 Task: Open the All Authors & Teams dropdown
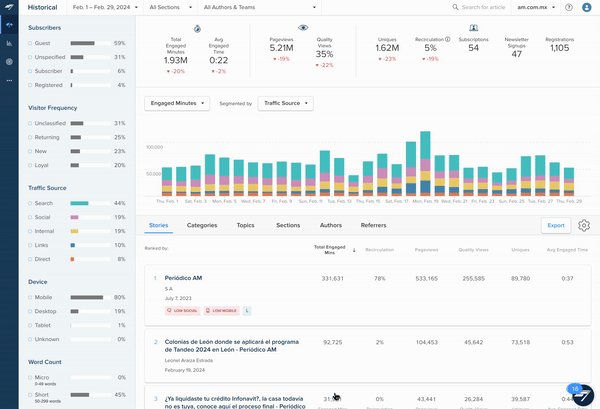tap(260, 7)
